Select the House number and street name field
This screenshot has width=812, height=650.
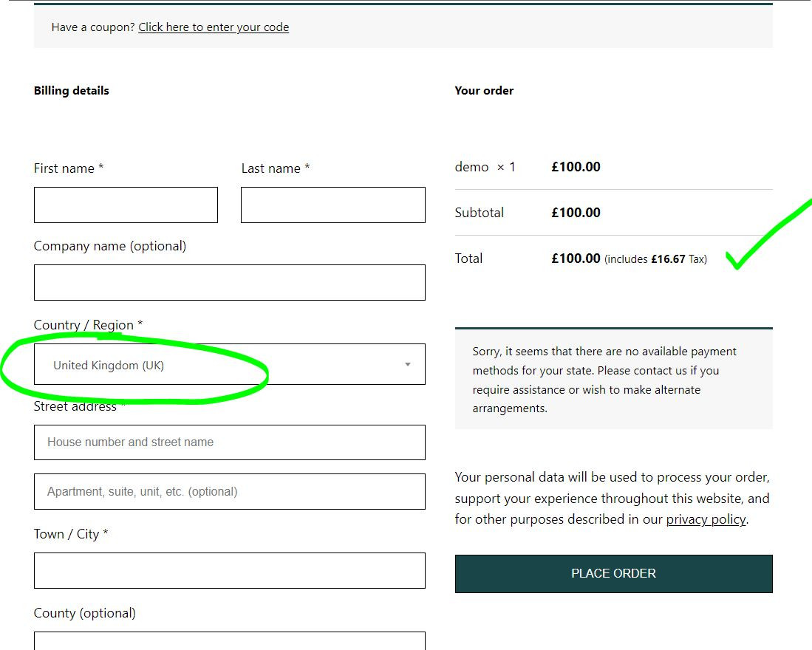pyautogui.click(x=229, y=442)
